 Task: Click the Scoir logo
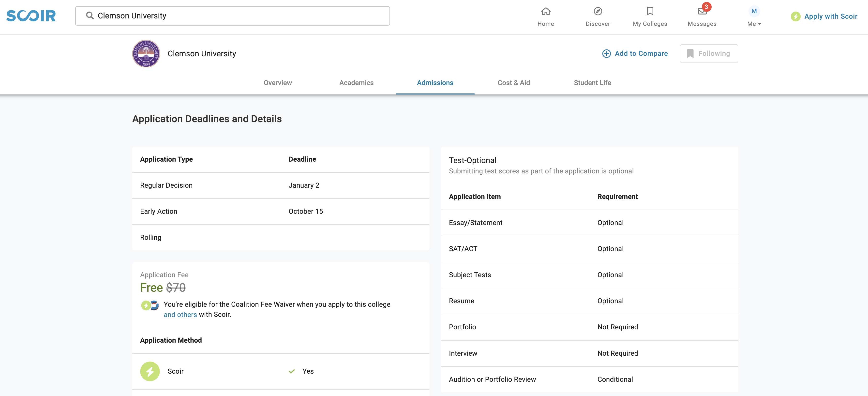[x=31, y=16]
